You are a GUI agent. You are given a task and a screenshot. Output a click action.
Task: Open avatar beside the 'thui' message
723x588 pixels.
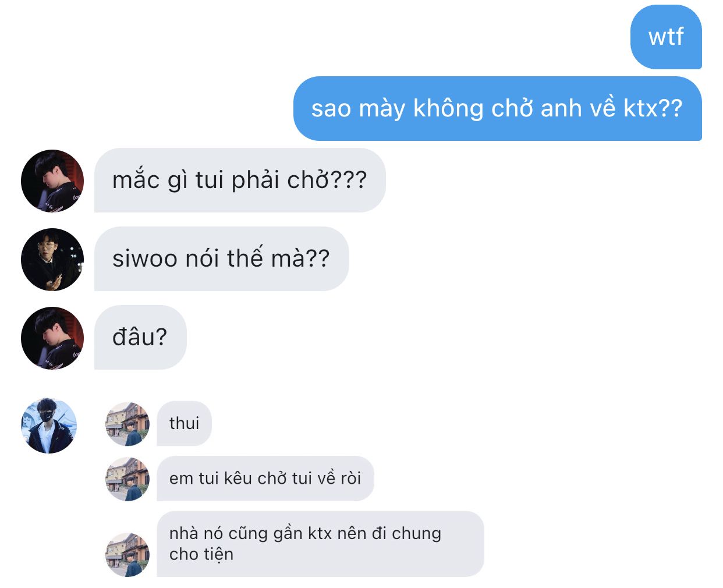point(127,424)
